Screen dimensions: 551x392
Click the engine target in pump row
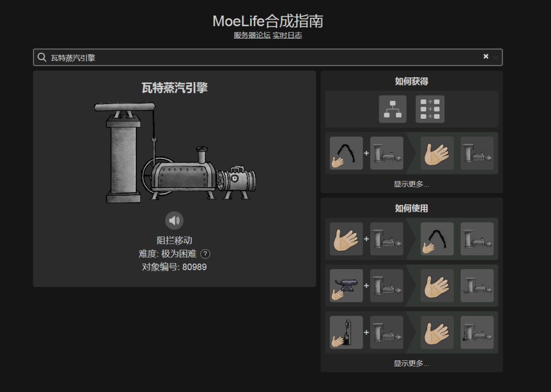[x=387, y=332]
